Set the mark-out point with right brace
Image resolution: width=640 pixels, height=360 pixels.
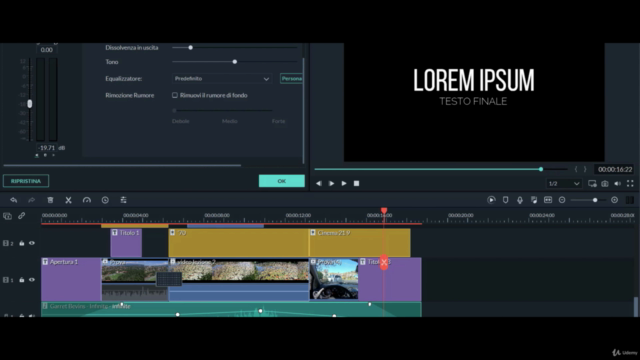click(x=585, y=169)
